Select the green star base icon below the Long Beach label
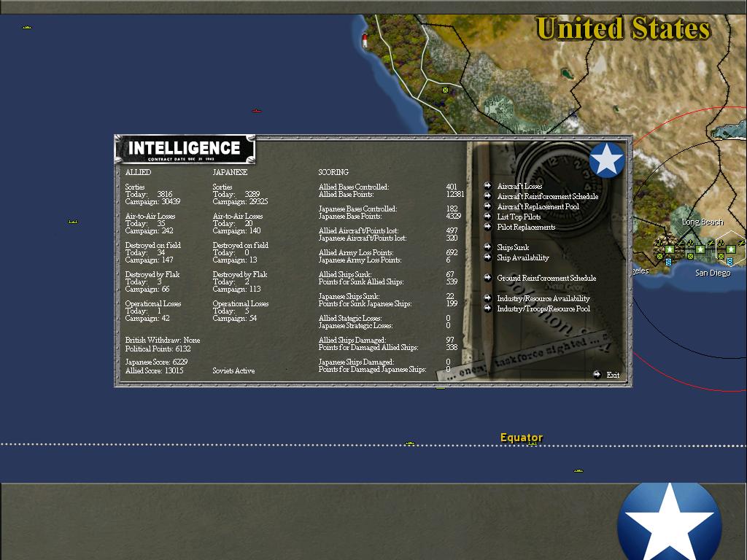Viewport: 747px width, 560px height. pyautogui.click(x=700, y=249)
